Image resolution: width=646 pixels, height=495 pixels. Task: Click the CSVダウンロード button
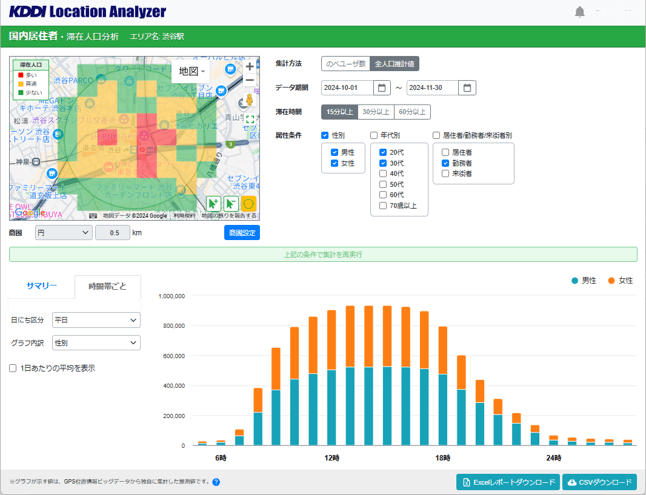click(599, 482)
